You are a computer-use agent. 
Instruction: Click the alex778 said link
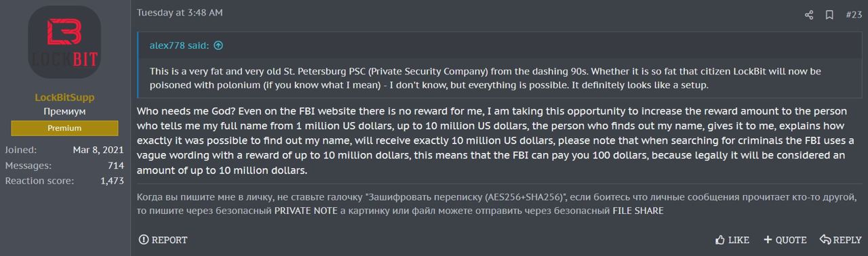point(179,46)
